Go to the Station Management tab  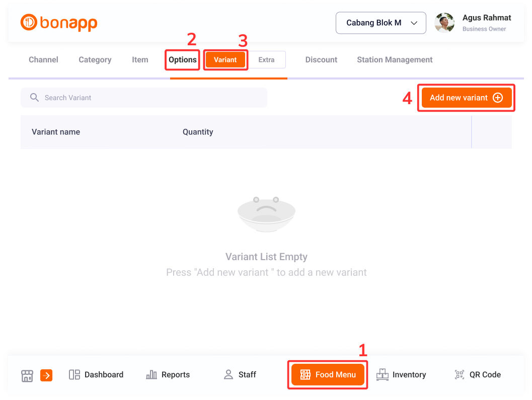[395, 60]
